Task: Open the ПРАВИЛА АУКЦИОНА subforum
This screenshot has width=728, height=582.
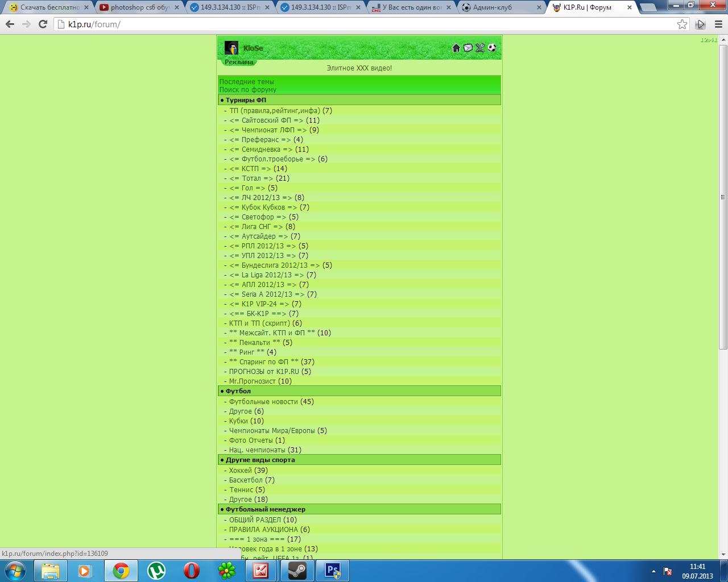Action: tap(263, 530)
